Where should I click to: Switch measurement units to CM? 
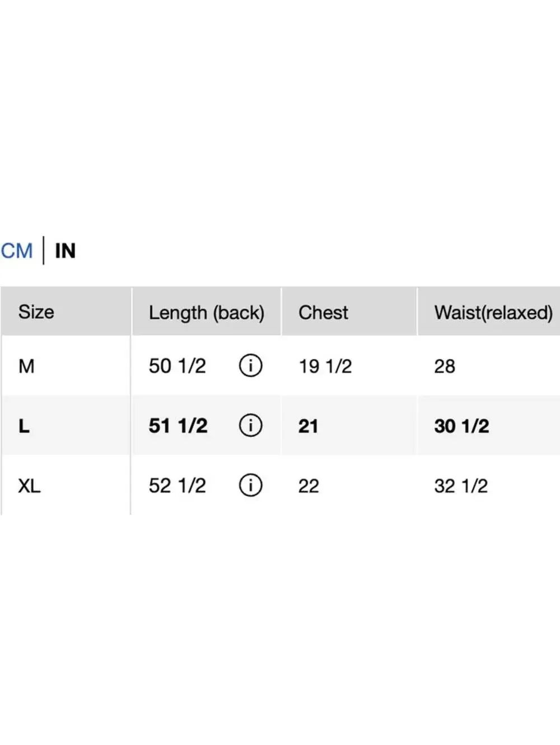pyautogui.click(x=17, y=251)
